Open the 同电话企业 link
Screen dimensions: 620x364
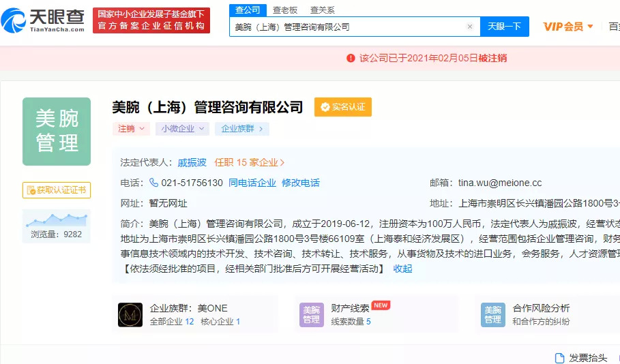[252, 183]
